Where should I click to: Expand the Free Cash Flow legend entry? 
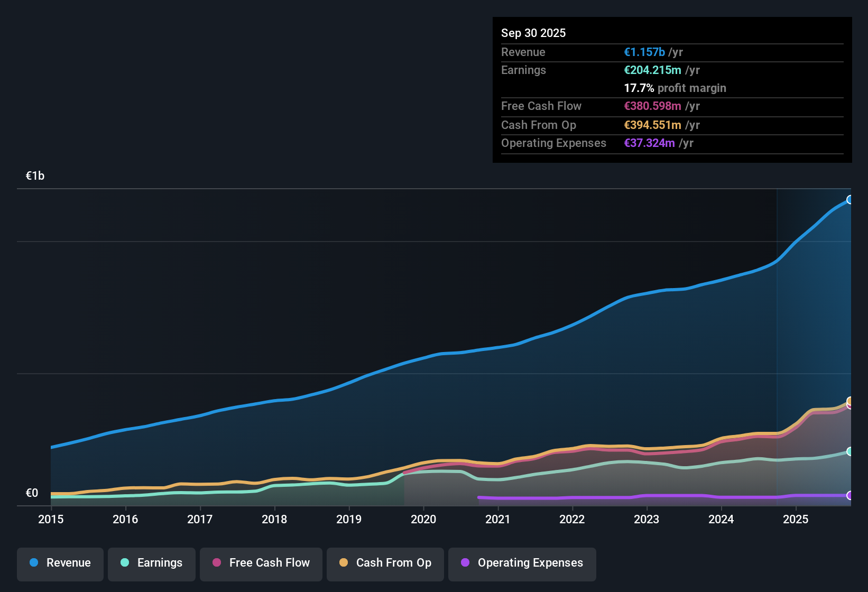(x=261, y=563)
